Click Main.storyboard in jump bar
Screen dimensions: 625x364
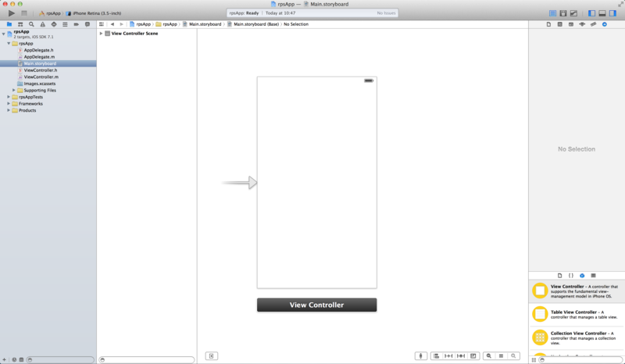pos(202,24)
